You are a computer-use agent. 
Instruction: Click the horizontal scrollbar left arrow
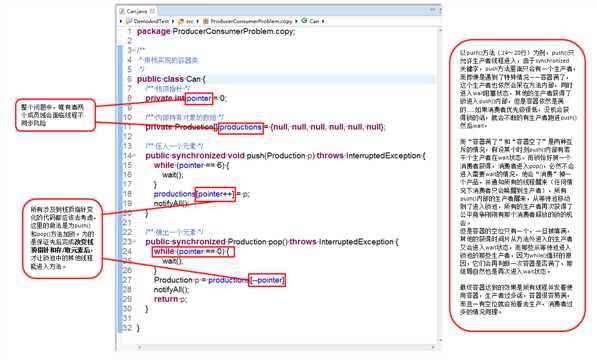(x=140, y=347)
